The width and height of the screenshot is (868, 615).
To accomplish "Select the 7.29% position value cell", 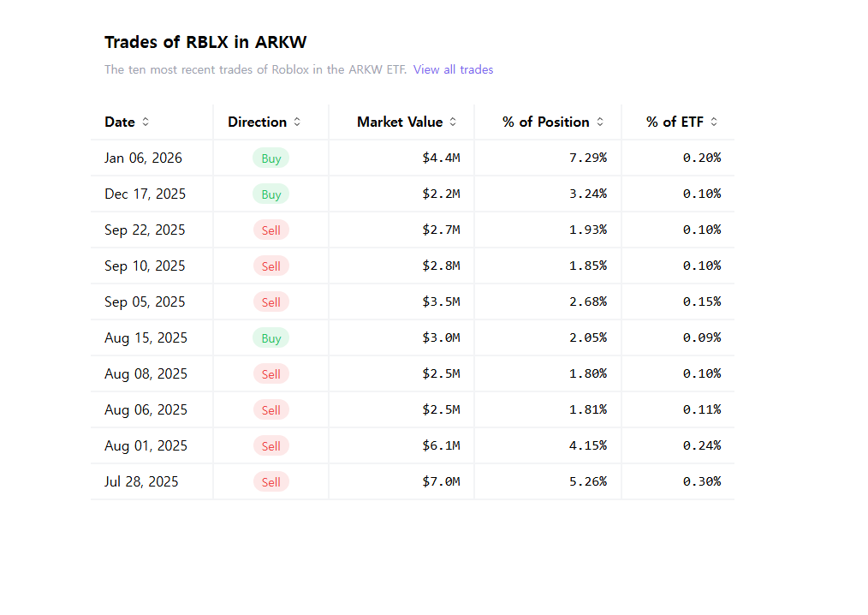I will 588,158.
